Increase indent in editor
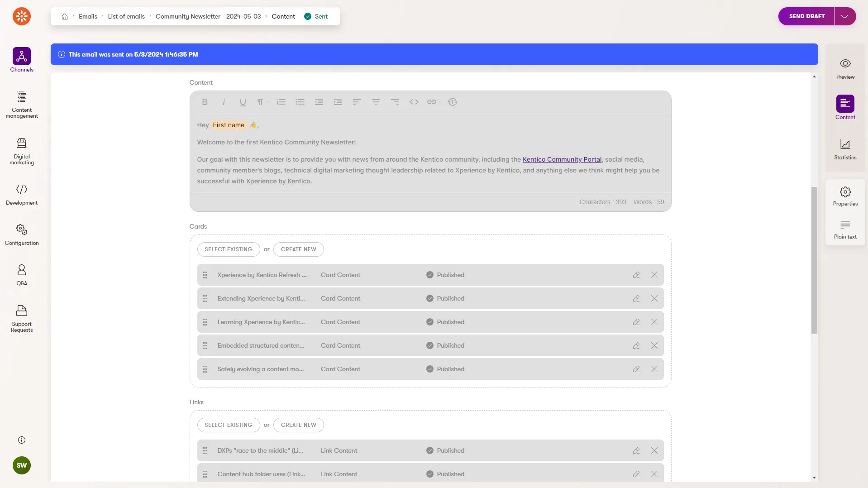 [338, 102]
